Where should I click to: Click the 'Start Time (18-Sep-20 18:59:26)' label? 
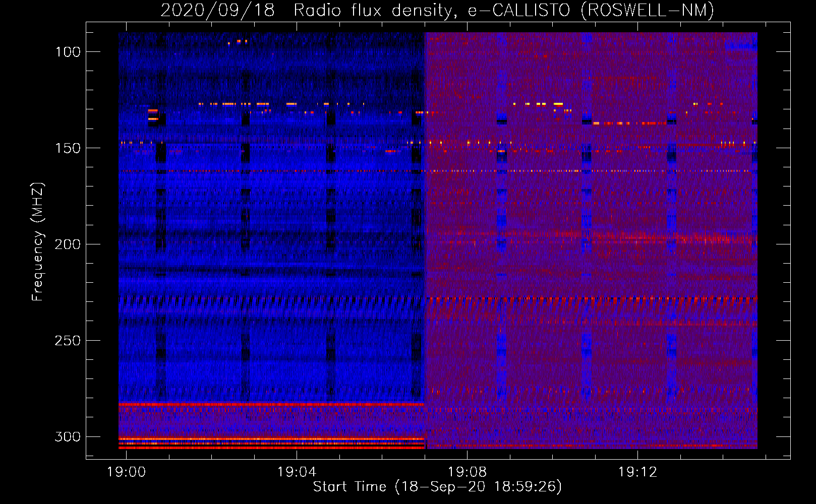pos(437,487)
